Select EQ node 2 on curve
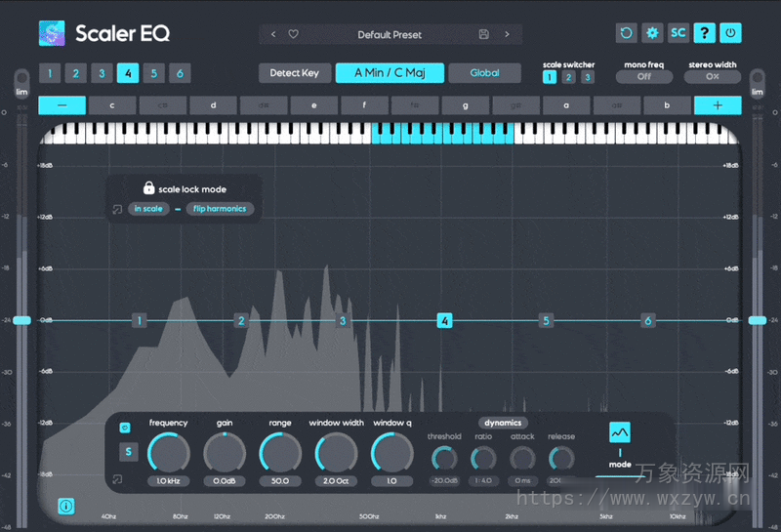The width and height of the screenshot is (781, 532). 241,321
